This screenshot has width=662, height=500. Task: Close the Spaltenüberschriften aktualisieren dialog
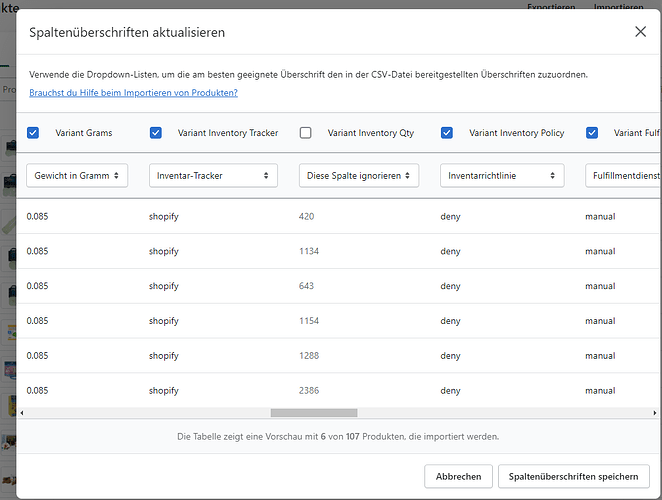tap(641, 32)
